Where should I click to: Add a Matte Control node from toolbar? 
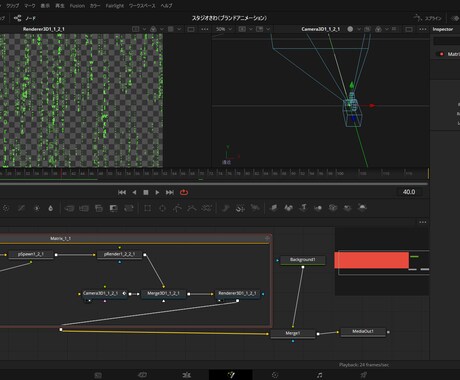click(99, 208)
